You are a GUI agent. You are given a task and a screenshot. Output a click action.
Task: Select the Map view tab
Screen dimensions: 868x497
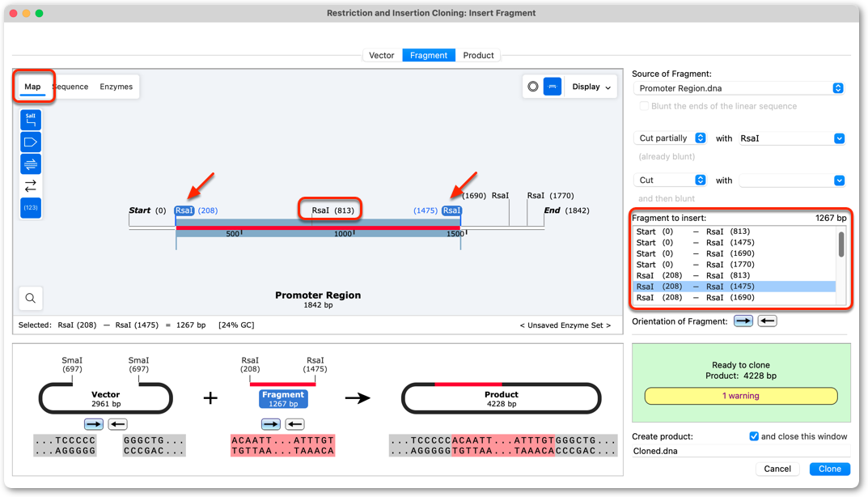coord(32,87)
